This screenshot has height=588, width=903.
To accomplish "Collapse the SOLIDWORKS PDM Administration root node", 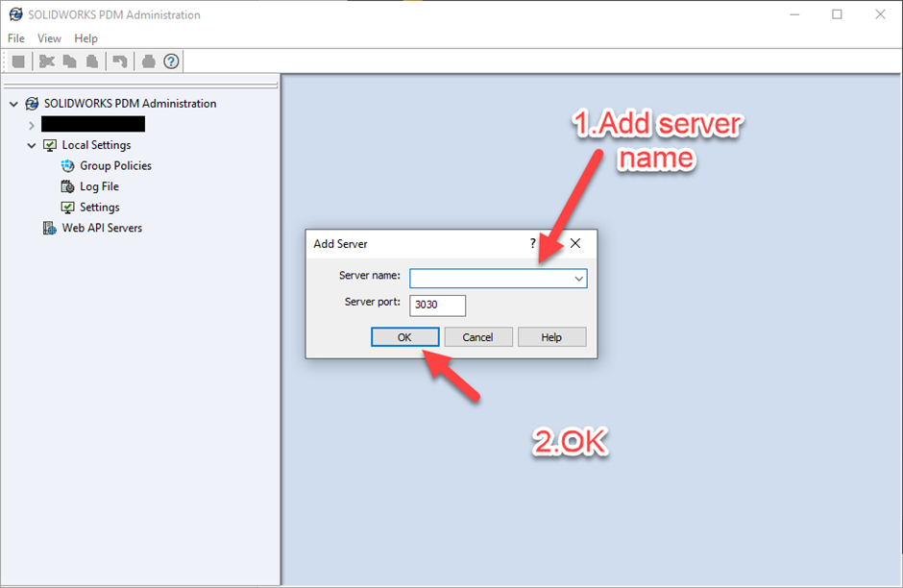I will coord(13,104).
